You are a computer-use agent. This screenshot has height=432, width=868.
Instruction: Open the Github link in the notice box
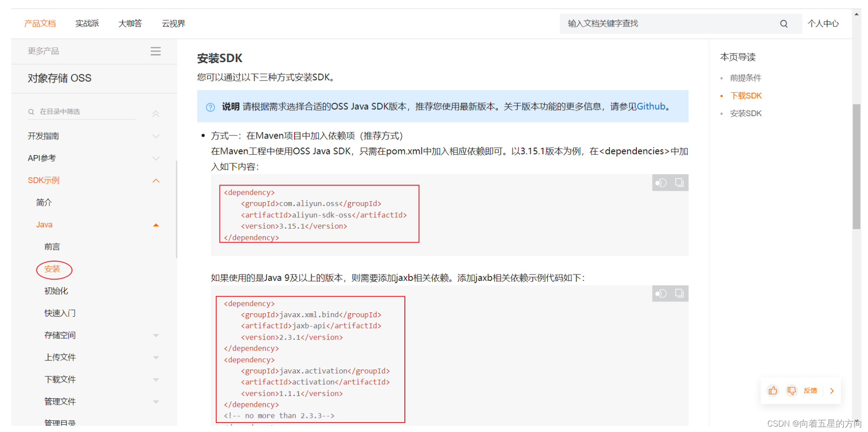[651, 106]
